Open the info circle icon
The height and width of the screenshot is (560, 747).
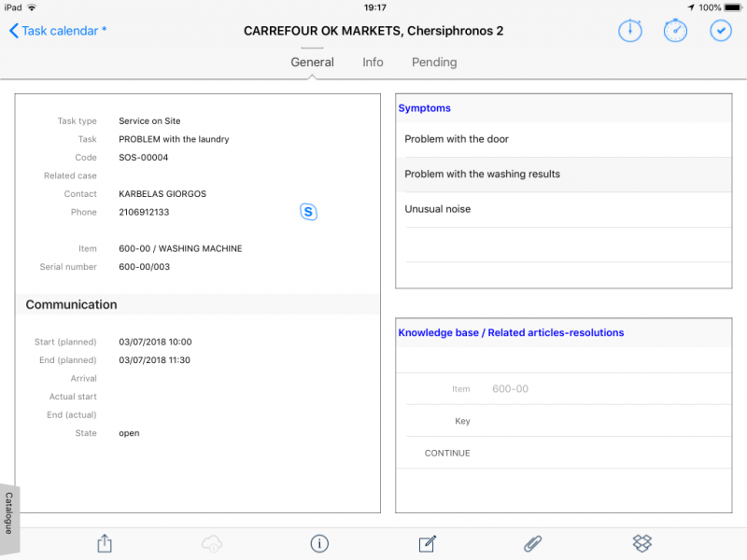pos(319,543)
